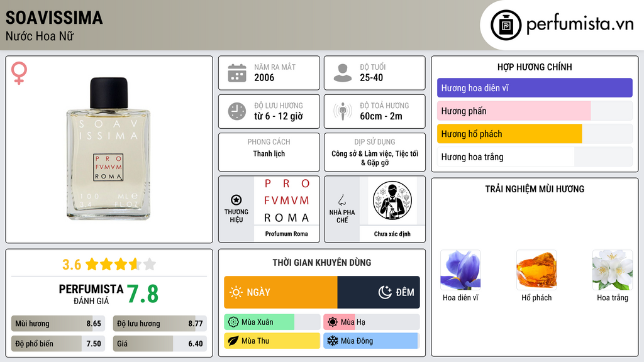
Task: Click the Mùa Xuân spring season bar
Action: coord(272,322)
